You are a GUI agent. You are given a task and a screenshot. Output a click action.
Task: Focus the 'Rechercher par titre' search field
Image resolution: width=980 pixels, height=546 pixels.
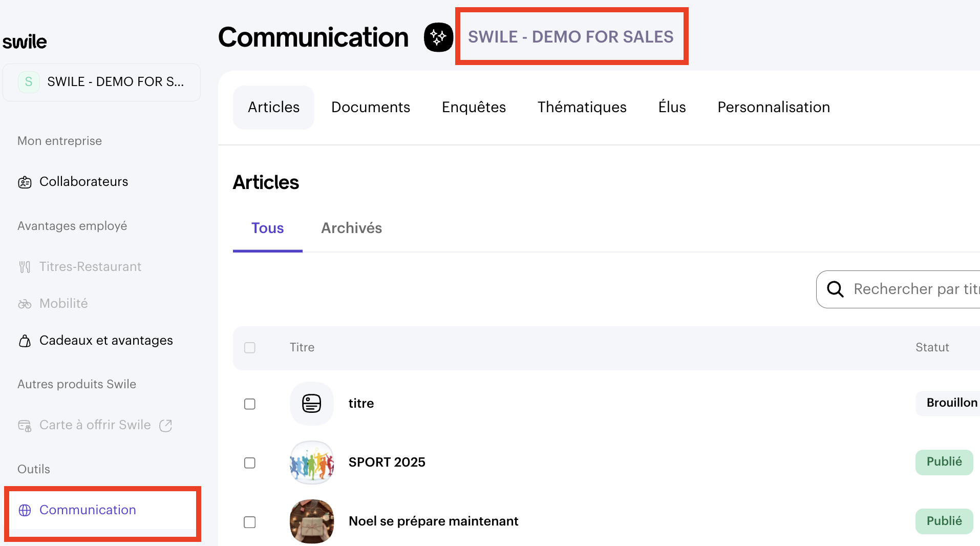pyautogui.click(x=914, y=289)
